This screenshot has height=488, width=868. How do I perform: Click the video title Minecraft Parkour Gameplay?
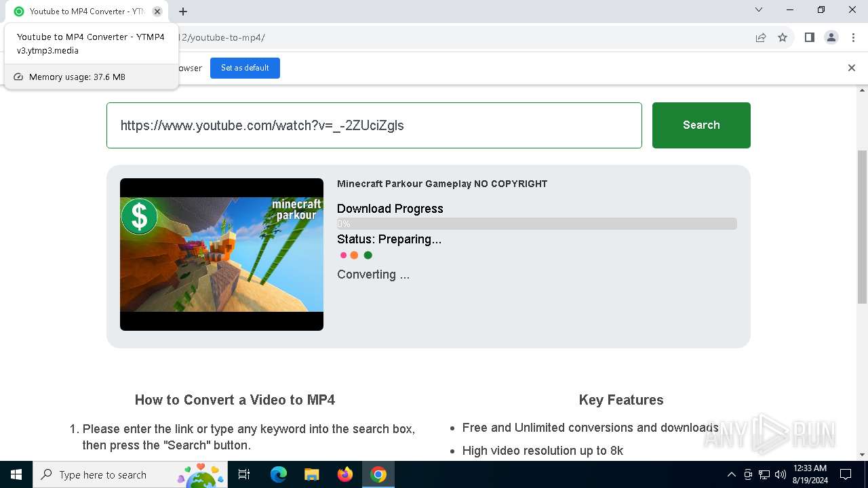click(x=442, y=184)
